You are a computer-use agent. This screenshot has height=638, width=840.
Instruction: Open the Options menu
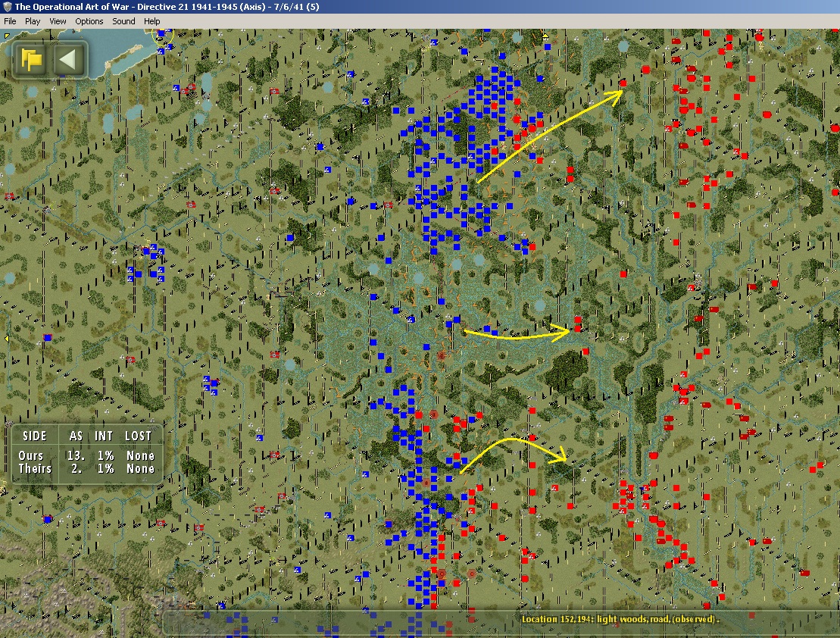[x=89, y=21]
